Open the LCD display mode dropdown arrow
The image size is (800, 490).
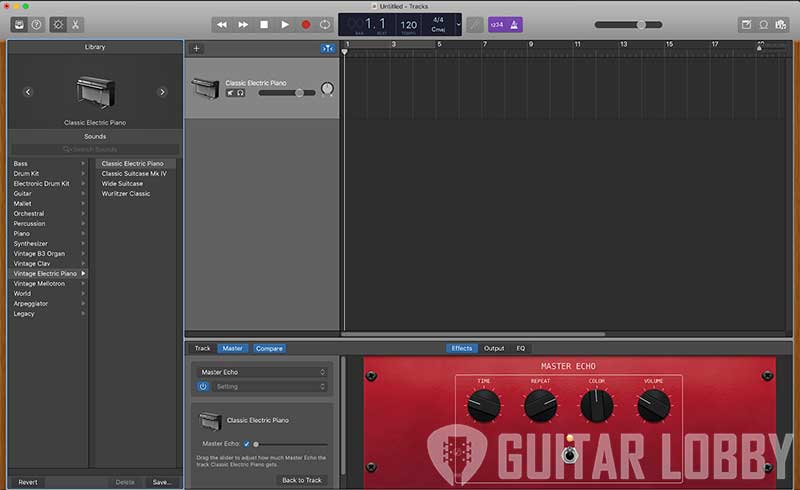pyautogui.click(x=458, y=24)
